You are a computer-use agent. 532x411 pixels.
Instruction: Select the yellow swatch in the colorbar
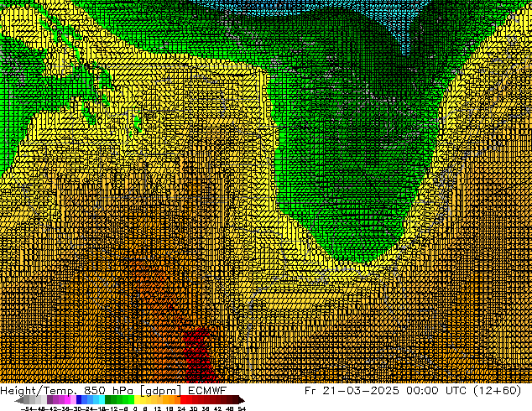(x=137, y=400)
